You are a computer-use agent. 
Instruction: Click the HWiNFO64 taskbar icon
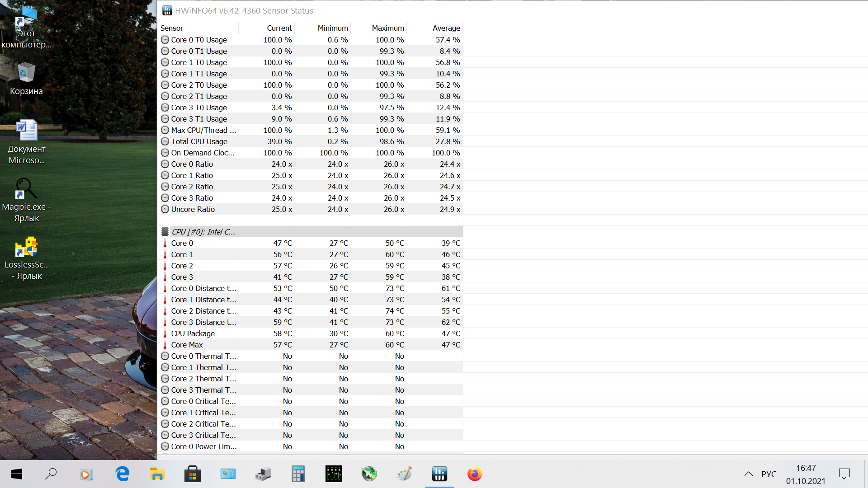439,474
